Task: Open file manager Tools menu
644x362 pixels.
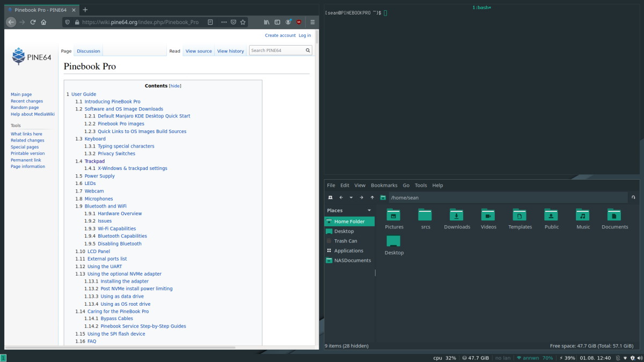Action: click(x=421, y=185)
